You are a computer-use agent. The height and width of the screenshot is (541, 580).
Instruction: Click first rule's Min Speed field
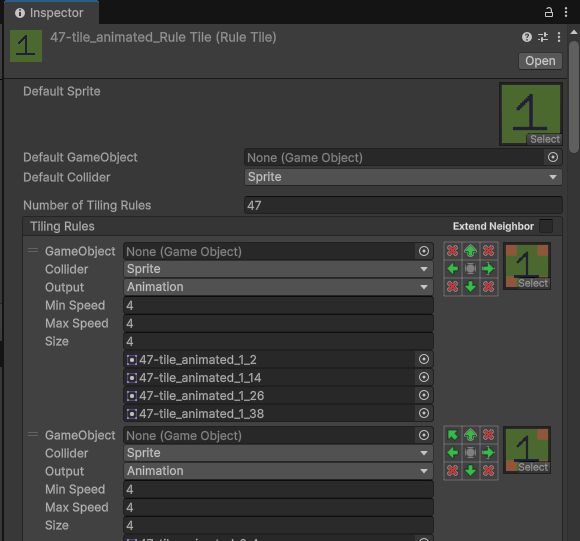(x=278, y=305)
